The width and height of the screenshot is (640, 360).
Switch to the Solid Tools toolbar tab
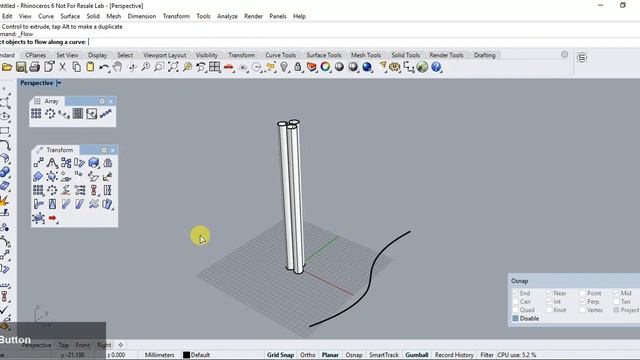click(405, 55)
